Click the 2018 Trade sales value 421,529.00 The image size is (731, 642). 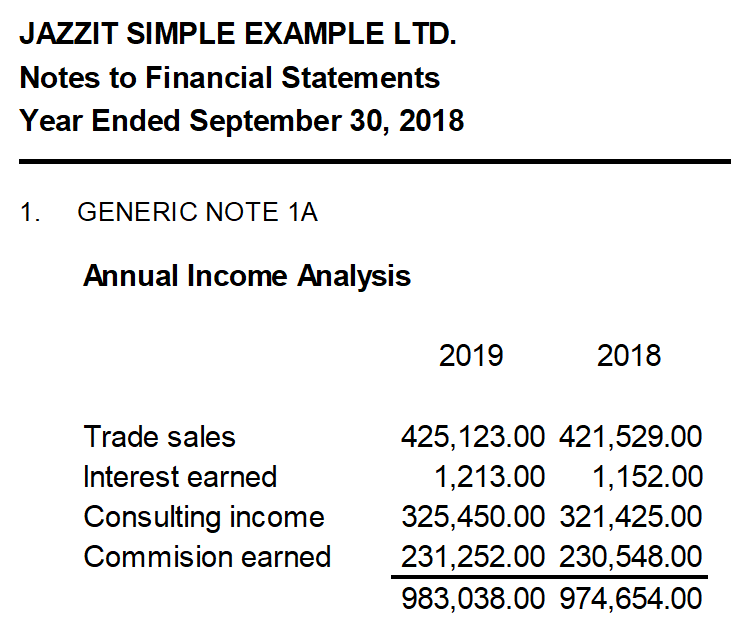click(631, 437)
